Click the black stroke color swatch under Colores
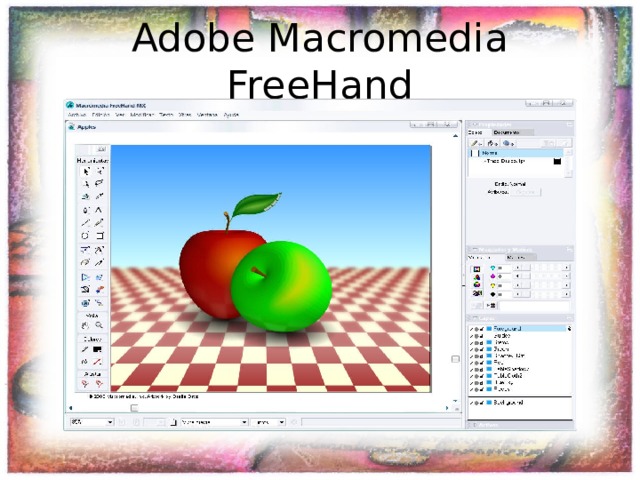The width and height of the screenshot is (640, 480). click(98, 349)
